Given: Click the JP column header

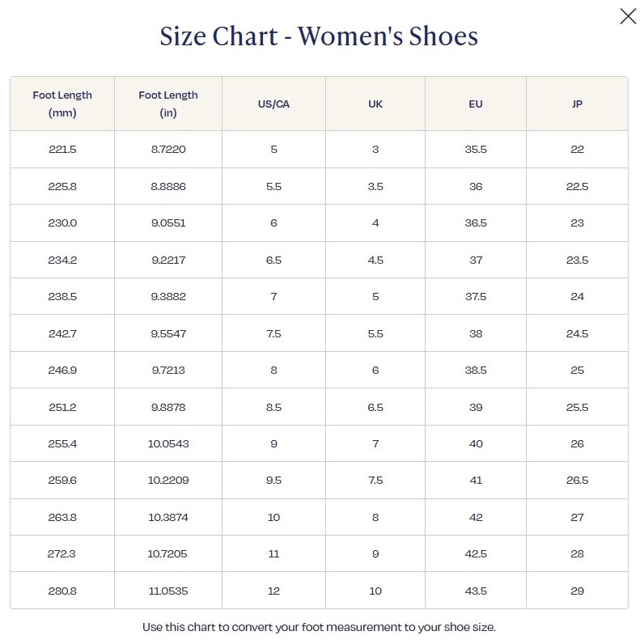Looking at the screenshot, I should click(577, 104).
